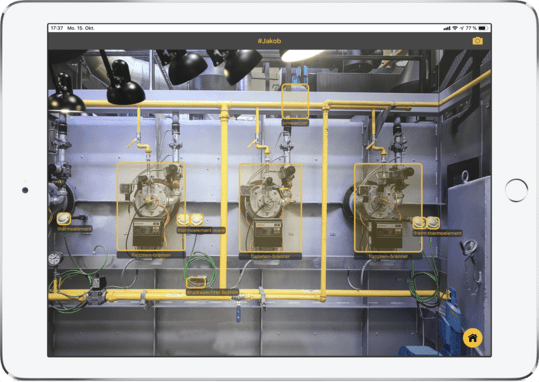The width and height of the screenshot is (539, 382).
Task: Select the leftmost thermoelement marker
Action: (64, 219)
